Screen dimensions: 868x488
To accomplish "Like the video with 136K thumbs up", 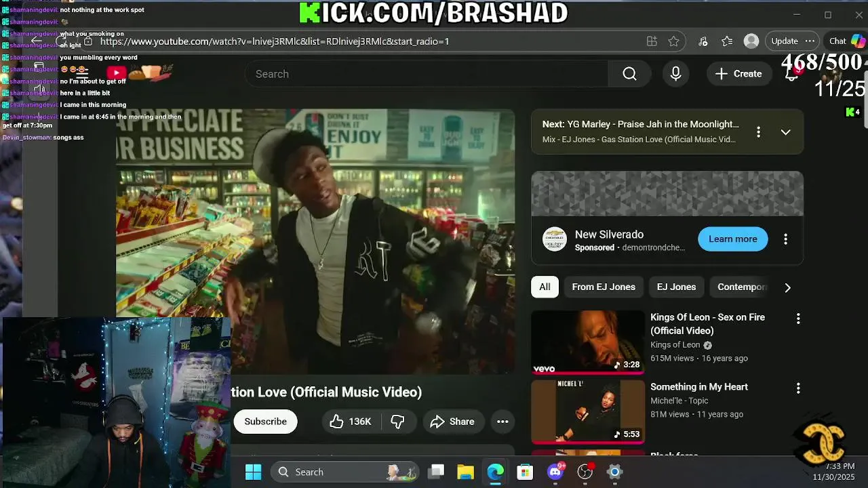I will pos(351,422).
